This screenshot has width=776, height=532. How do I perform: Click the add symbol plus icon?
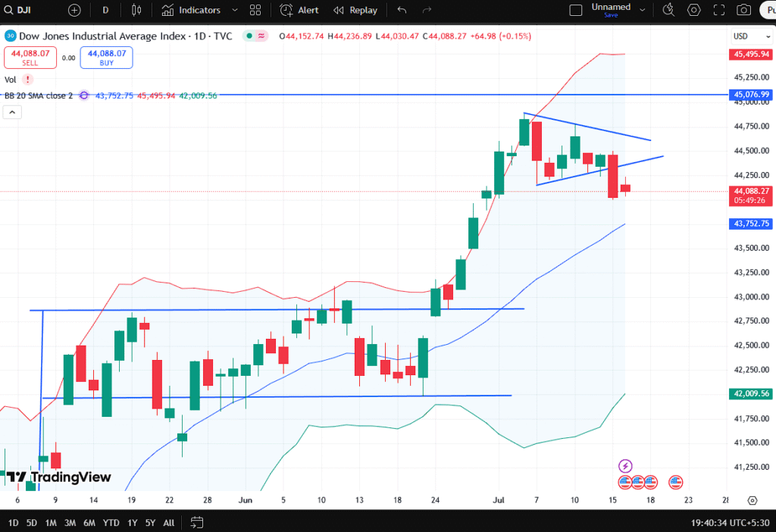[74, 10]
